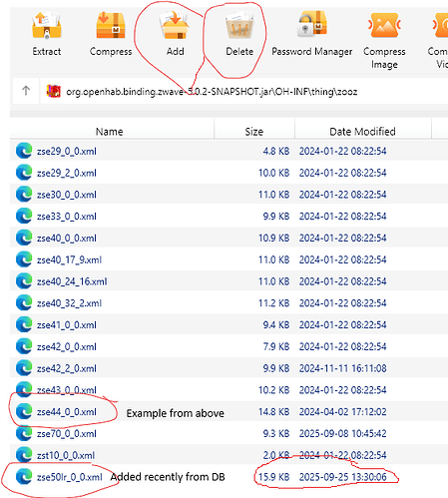Screen dimensions: 448x498
Task: Click the 11.2 KB size value
Action: pyautogui.click(x=273, y=303)
